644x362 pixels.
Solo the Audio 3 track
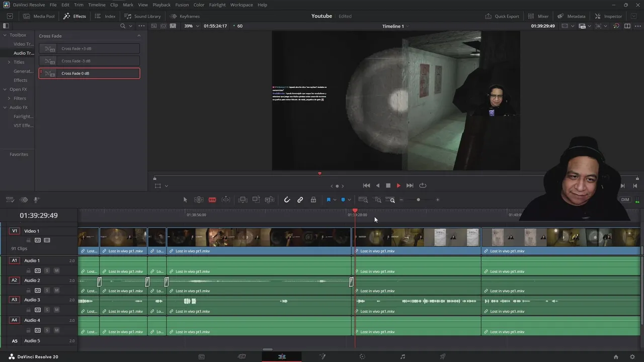pyautogui.click(x=47, y=310)
